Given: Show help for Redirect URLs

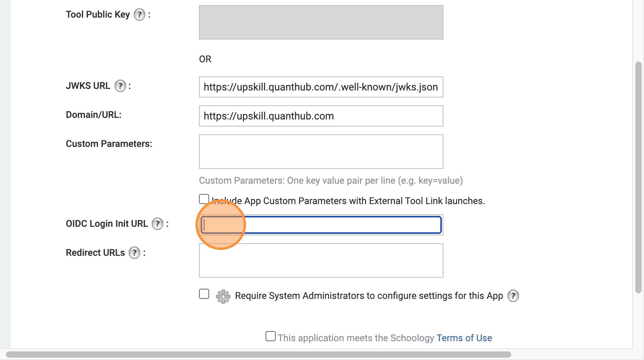Looking at the screenshot, I should tap(134, 253).
